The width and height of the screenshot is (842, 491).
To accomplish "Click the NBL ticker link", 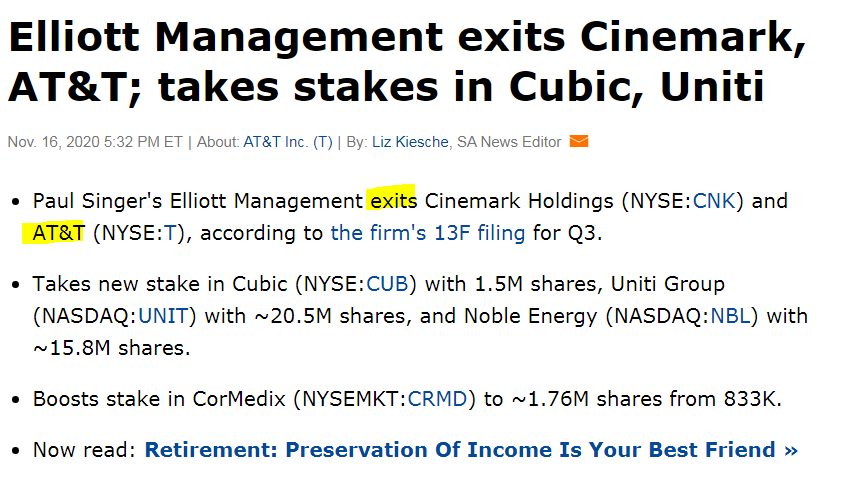I will pos(731,317).
